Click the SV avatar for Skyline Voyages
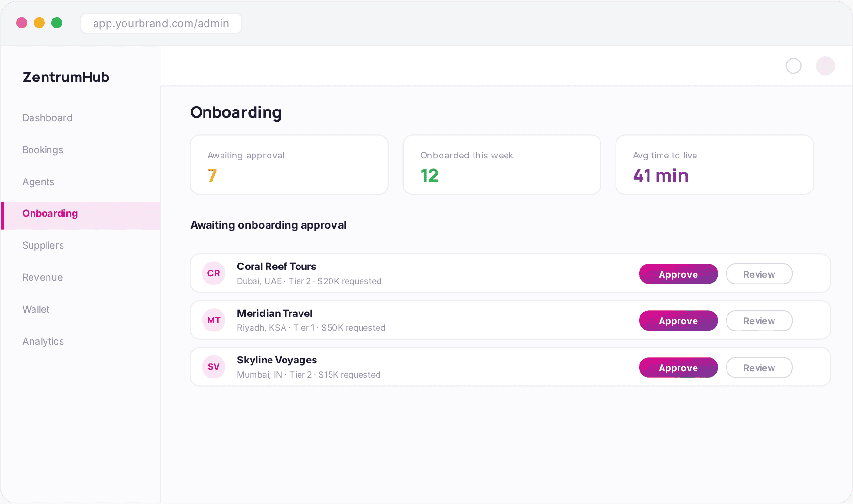The height and width of the screenshot is (504, 853). coord(214,367)
